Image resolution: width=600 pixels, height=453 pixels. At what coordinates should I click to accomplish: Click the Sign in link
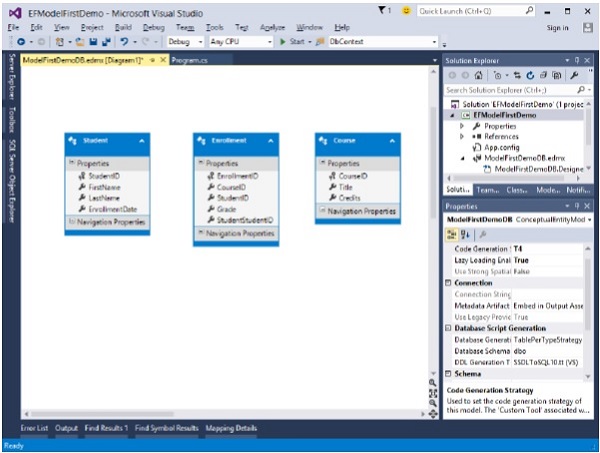[558, 27]
